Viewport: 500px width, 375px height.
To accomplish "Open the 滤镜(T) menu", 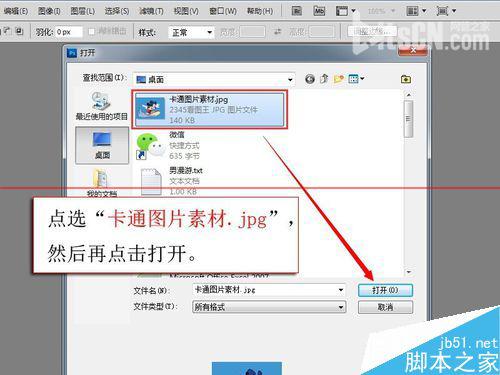I will coord(151,11).
